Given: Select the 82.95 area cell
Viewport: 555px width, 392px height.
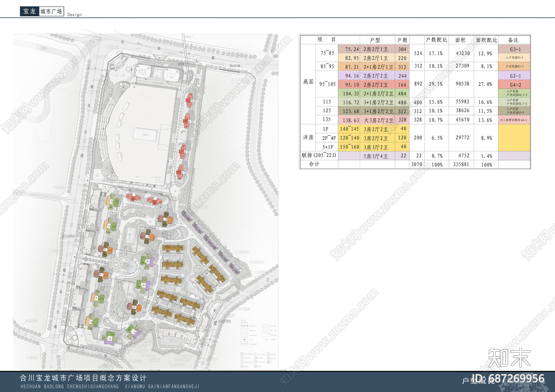Looking at the screenshot, I should coord(349,58).
